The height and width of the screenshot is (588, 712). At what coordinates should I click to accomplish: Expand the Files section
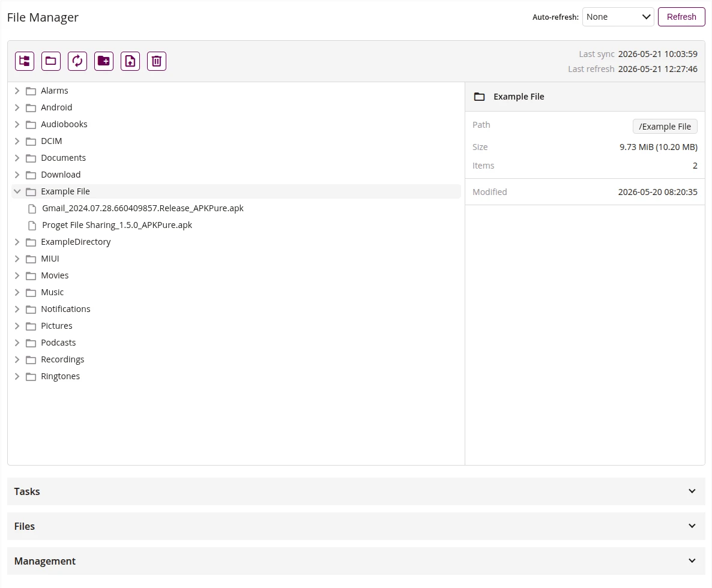point(356,526)
